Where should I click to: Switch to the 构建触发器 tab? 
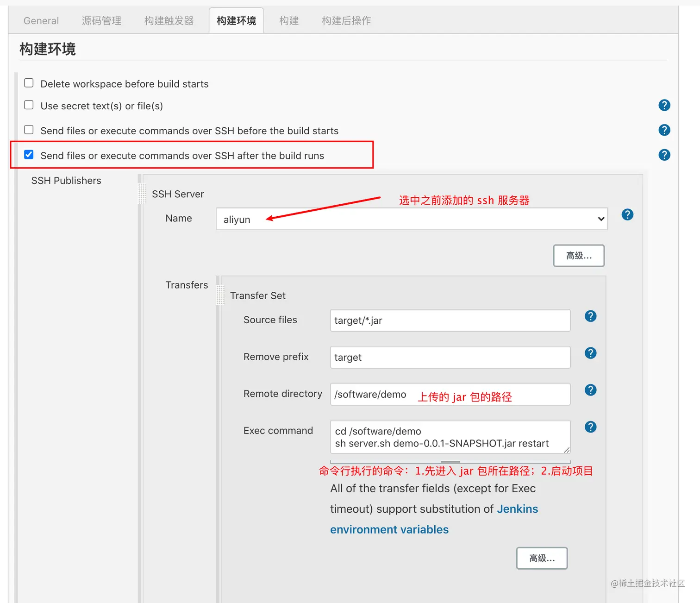tap(169, 21)
